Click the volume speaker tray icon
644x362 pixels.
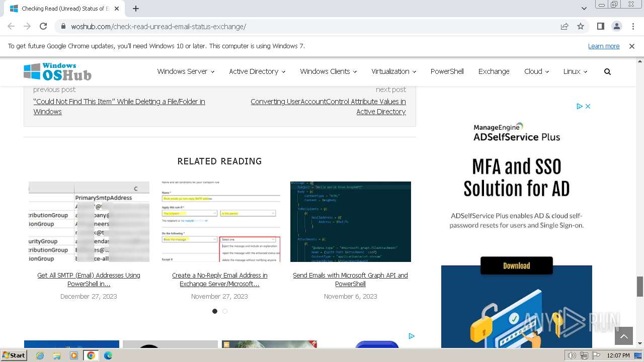point(572,355)
